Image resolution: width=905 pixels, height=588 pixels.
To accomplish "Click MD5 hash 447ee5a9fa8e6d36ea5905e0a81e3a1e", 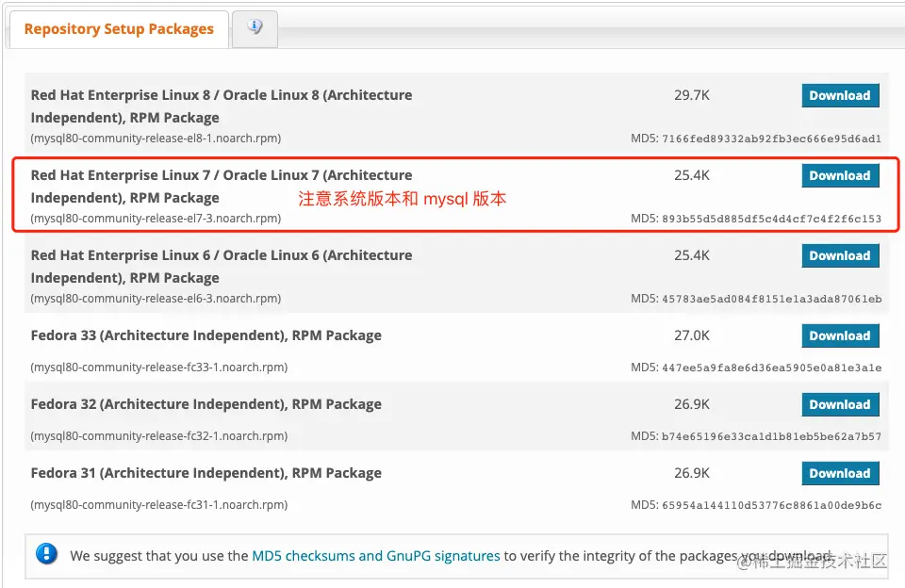I will pos(772,367).
